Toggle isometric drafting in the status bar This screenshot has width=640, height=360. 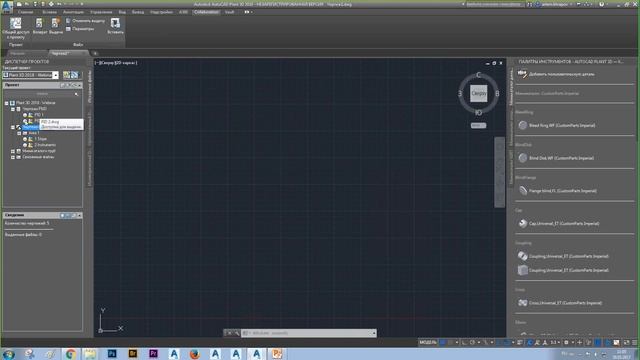[486, 342]
